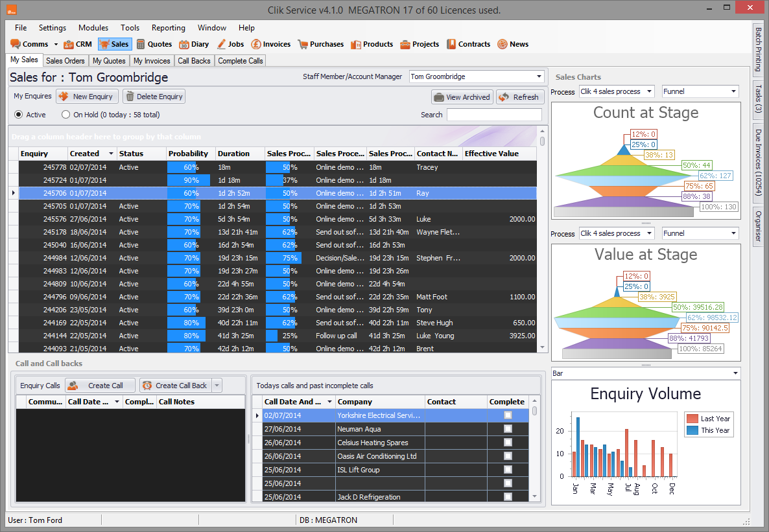Screen dimensions: 769x532
Task: Tick Complete checkbox for Yorkshire Electrical call
Action: coord(508,415)
